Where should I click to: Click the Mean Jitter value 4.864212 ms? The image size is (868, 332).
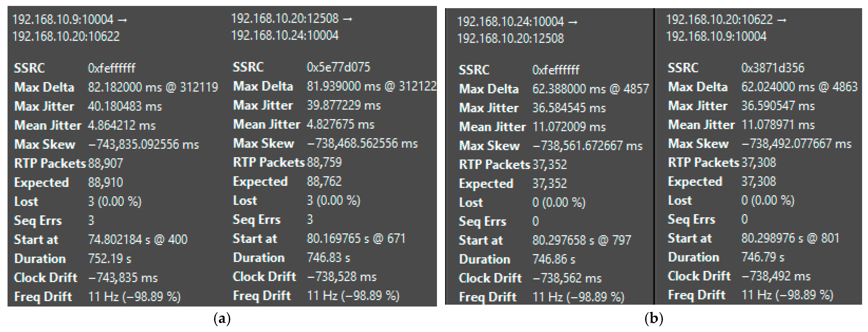pyautogui.click(x=122, y=125)
